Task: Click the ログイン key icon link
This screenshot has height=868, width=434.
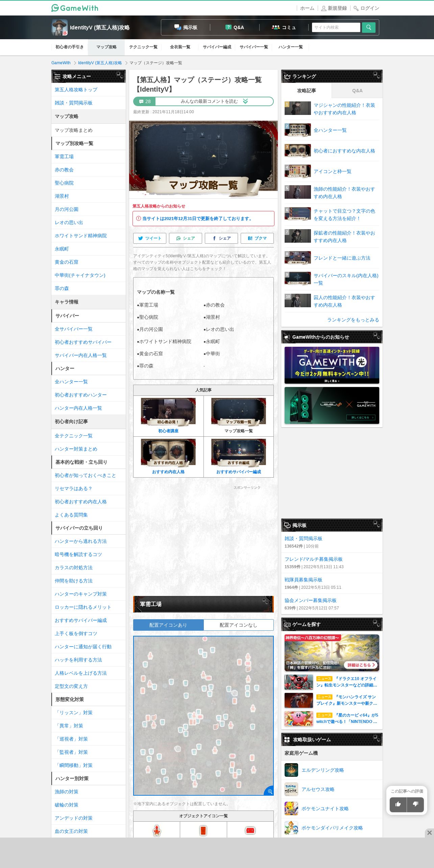Action: 366,8
